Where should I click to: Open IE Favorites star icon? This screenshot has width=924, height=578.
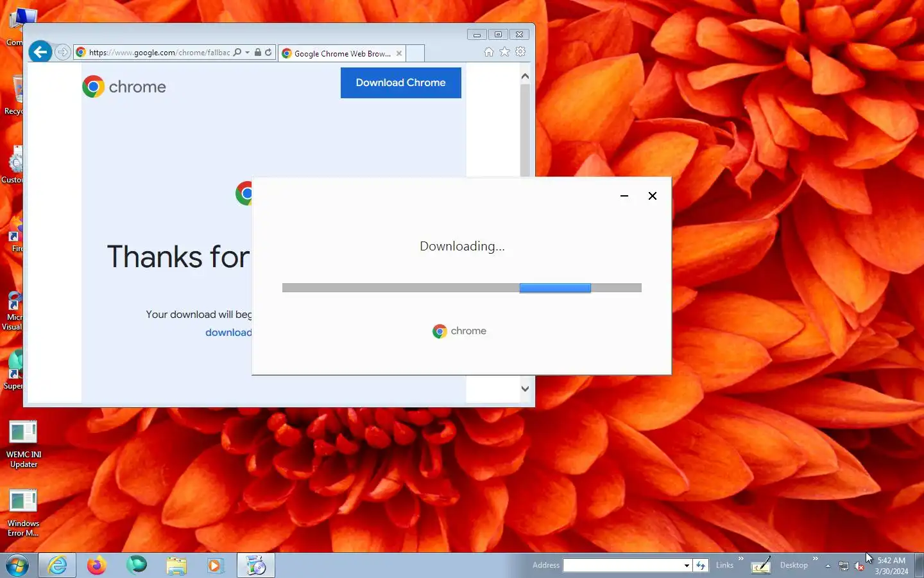505,52
